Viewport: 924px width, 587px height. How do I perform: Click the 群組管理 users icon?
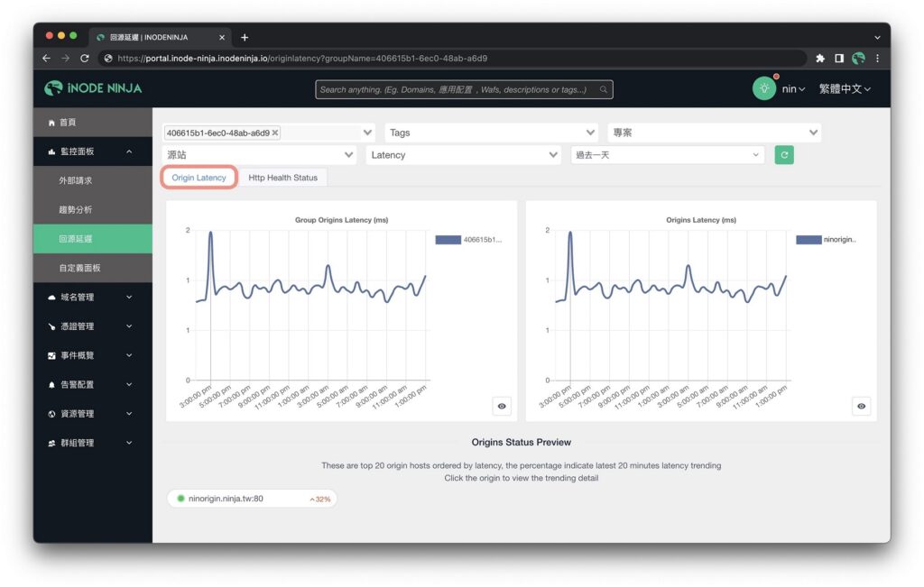(x=51, y=444)
